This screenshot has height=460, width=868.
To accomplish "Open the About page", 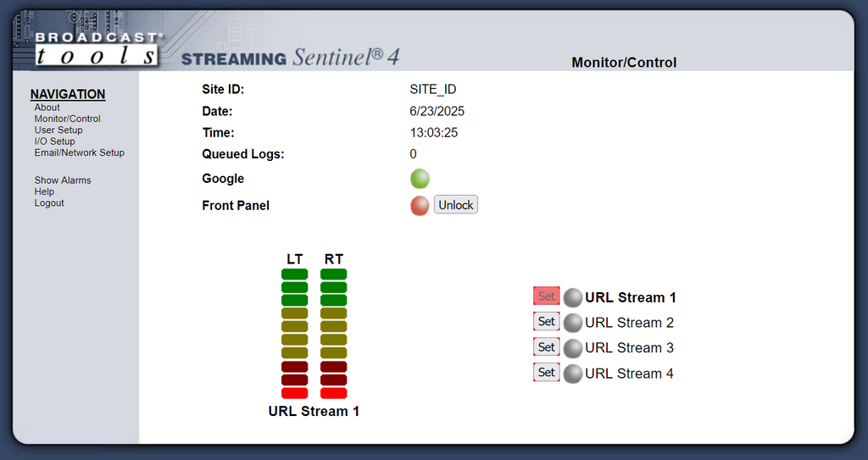I will pyautogui.click(x=47, y=108).
